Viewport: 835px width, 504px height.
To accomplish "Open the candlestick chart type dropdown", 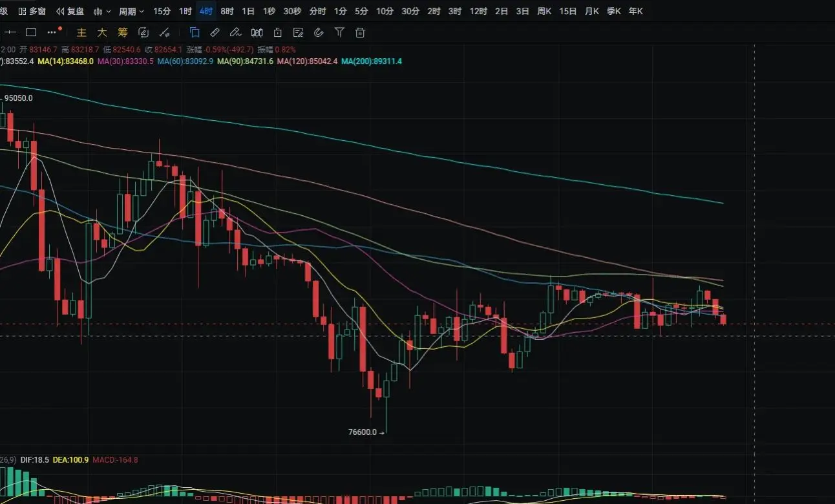I will coord(102,12).
